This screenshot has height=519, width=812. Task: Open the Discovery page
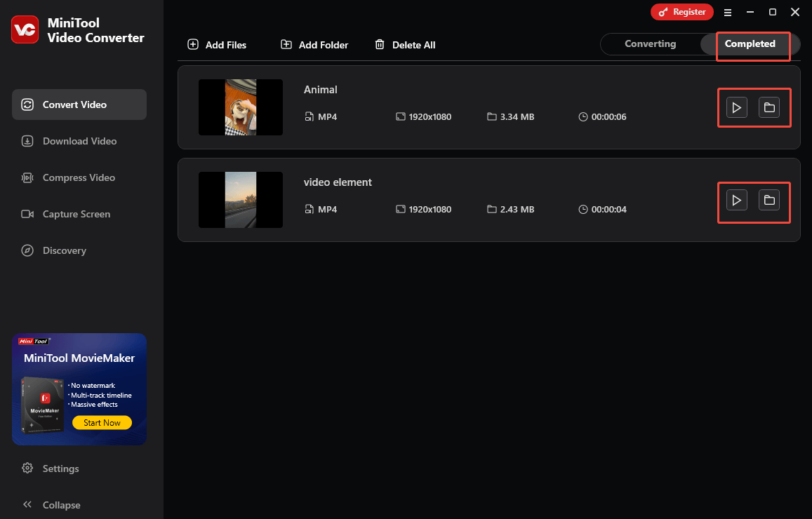pos(79,250)
